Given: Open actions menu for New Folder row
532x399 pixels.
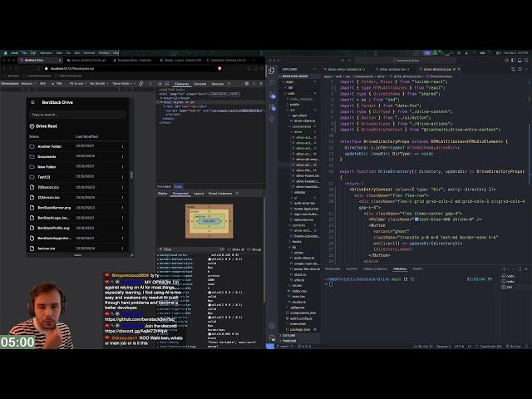Looking at the screenshot, I should [122, 167].
